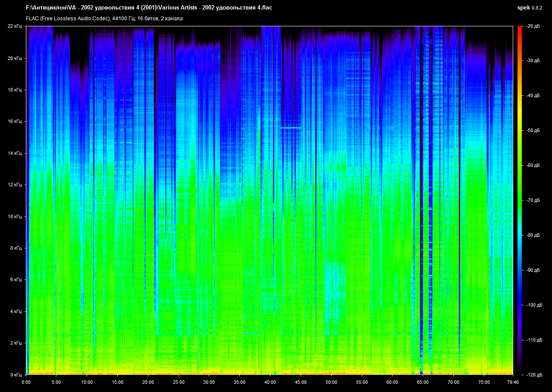
Task: Click the 0 кГц frequency axis label
Action: 16,375
